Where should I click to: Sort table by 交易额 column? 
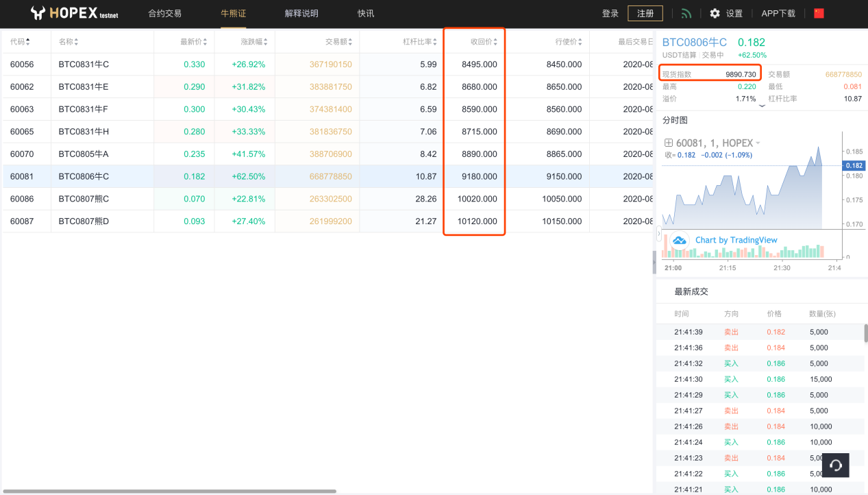(339, 42)
